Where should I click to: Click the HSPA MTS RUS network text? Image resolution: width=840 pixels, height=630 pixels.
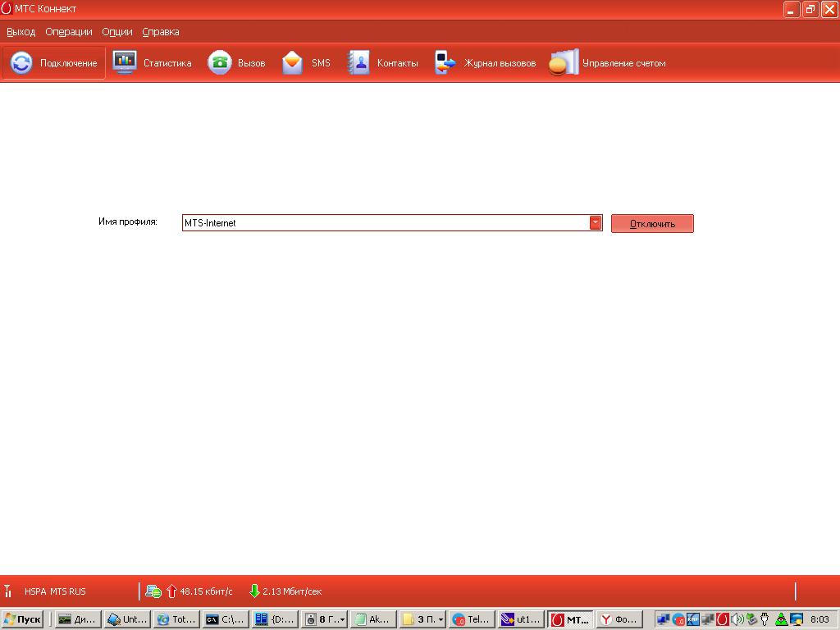55,591
